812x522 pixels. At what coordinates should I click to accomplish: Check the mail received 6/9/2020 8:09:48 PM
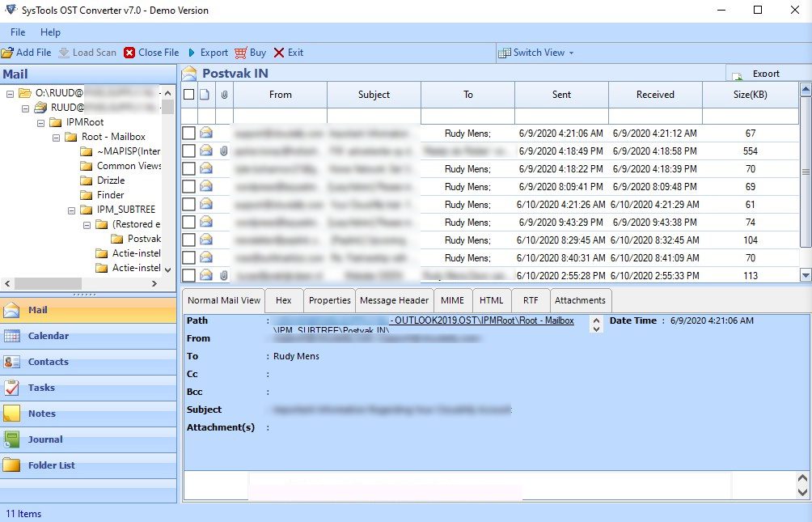click(189, 187)
